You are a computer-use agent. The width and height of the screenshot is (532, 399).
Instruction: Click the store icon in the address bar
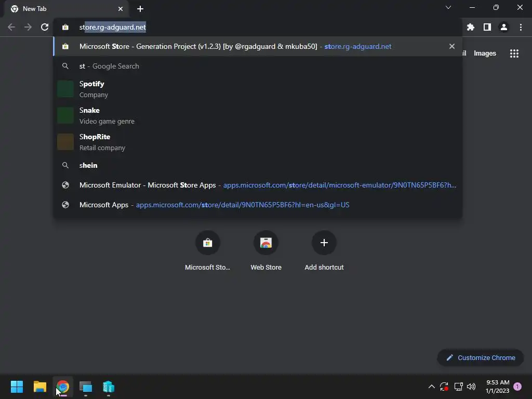[x=65, y=27]
